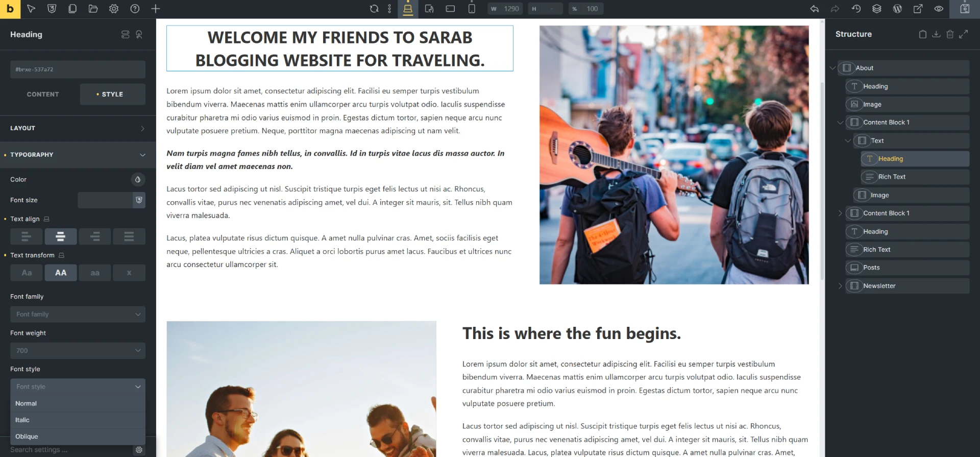
Task: Open the WordPress dashboard icon
Action: click(897, 9)
